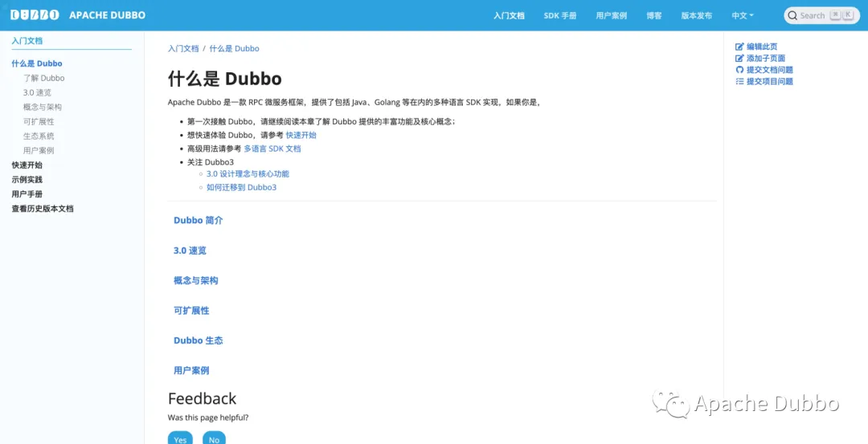Expand 示例实践 in sidebar
This screenshot has width=868, height=444.
[27, 179]
